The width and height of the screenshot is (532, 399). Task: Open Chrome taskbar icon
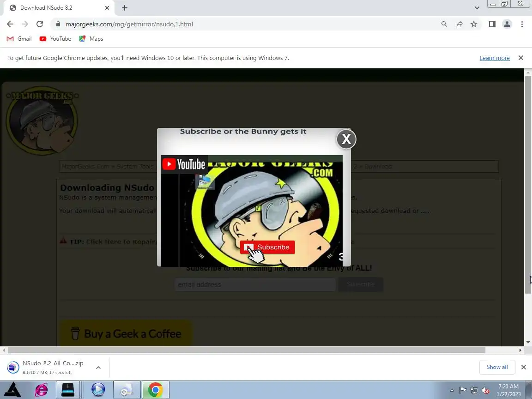tap(155, 390)
